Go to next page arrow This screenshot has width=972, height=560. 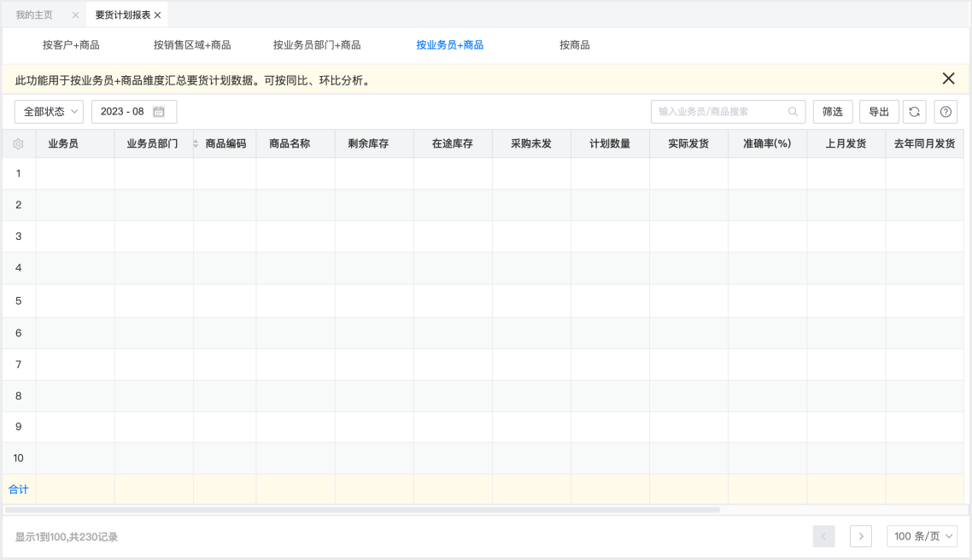860,536
